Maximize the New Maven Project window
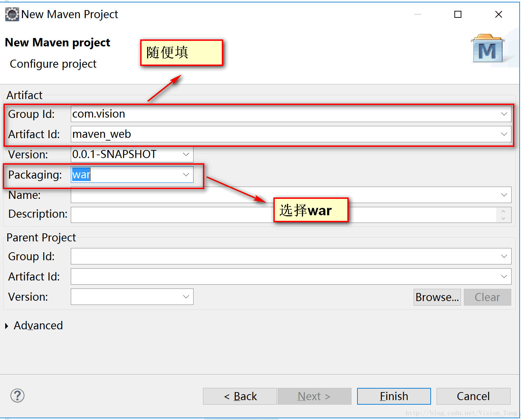521x420 pixels. pos(458,14)
